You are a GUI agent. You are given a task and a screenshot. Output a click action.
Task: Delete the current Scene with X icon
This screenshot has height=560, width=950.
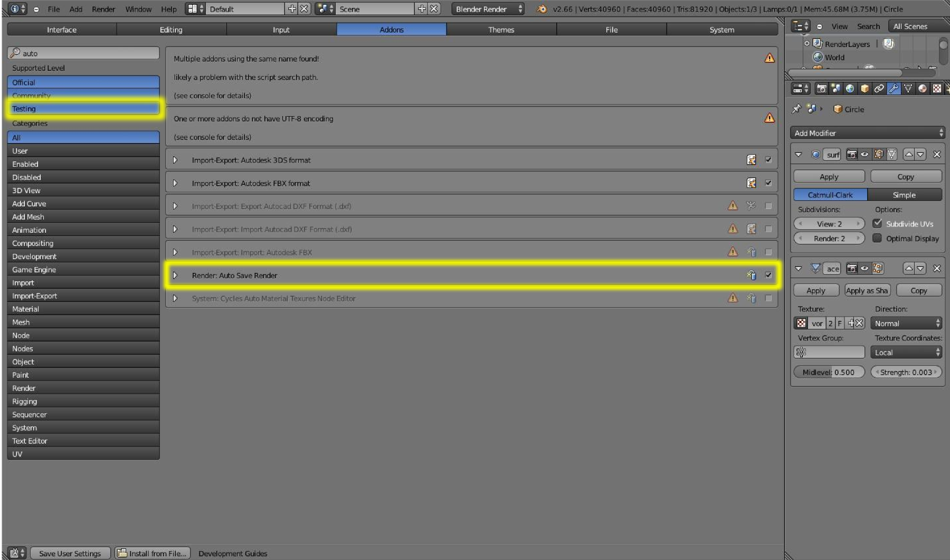click(434, 9)
